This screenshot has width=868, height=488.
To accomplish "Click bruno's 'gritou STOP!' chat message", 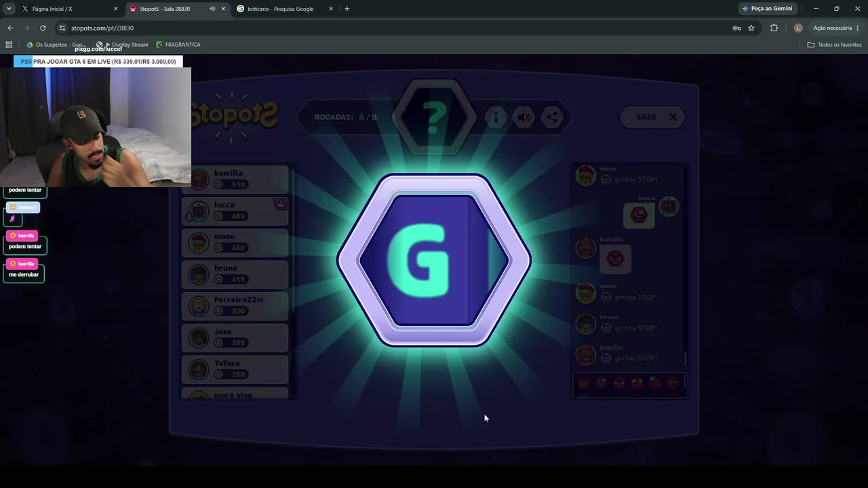I will point(629,328).
